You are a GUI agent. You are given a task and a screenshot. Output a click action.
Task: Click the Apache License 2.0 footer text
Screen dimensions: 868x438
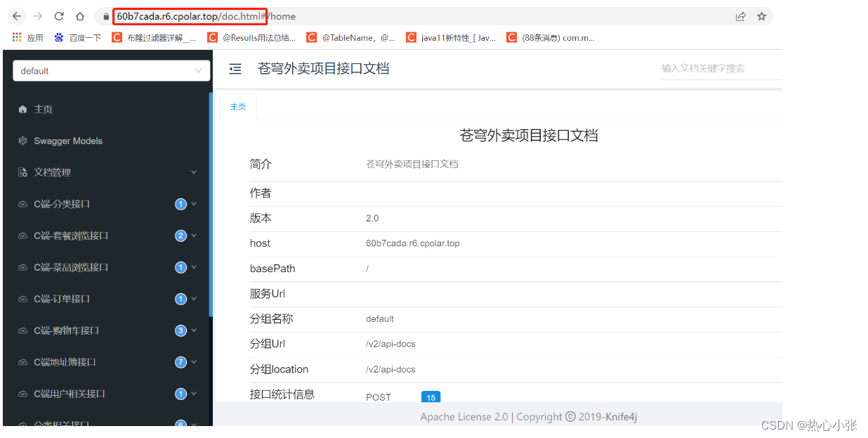pos(464,417)
